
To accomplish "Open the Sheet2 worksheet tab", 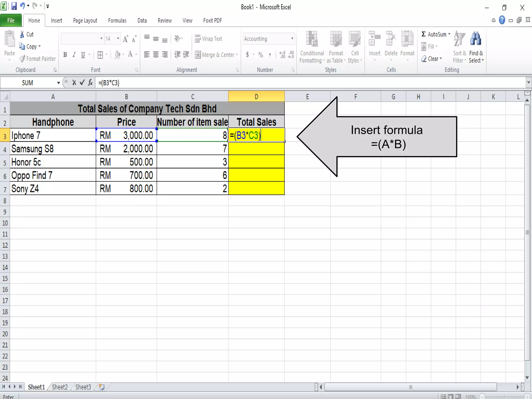I will click(x=60, y=387).
